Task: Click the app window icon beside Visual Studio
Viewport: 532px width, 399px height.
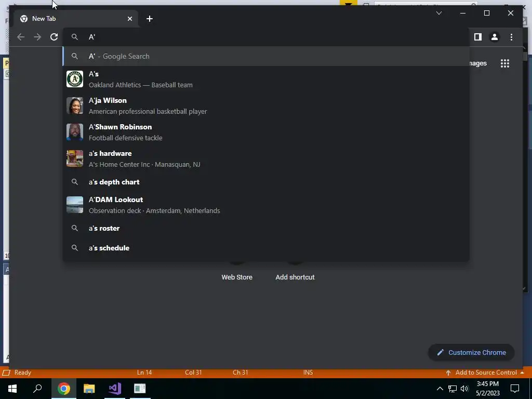Action: 140,389
